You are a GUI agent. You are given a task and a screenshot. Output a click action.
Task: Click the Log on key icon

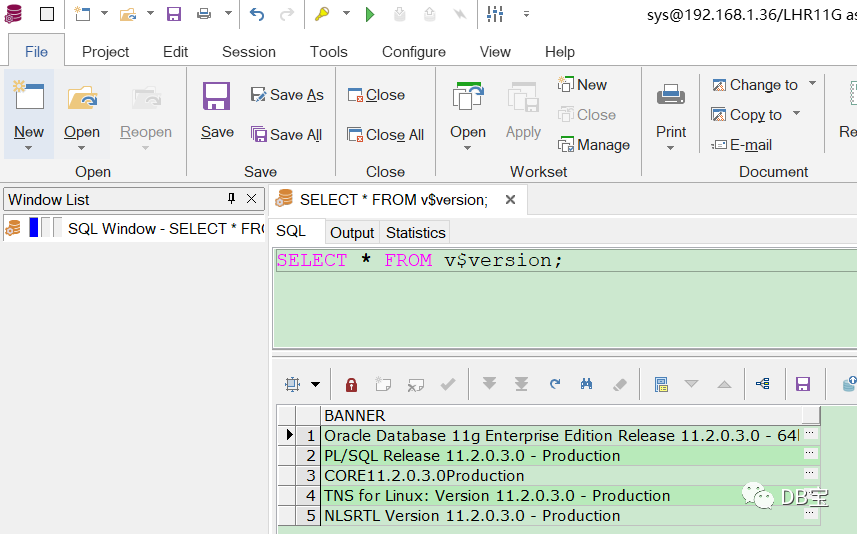coord(322,14)
